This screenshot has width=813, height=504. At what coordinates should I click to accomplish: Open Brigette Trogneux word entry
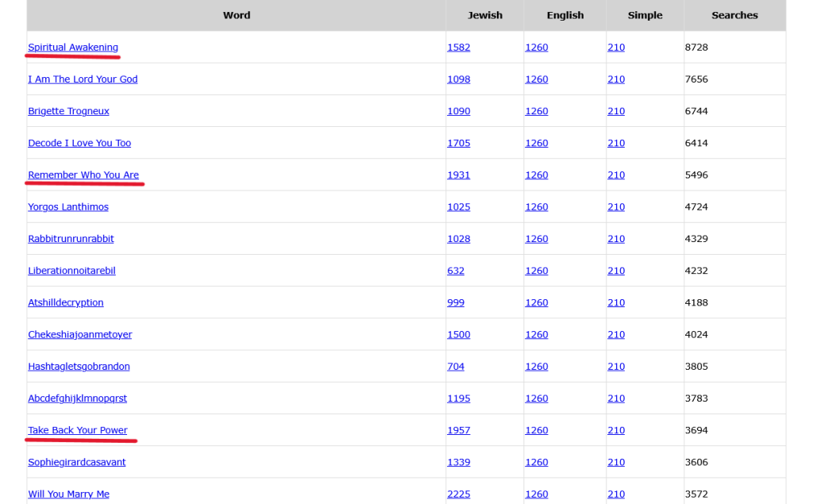[68, 111]
